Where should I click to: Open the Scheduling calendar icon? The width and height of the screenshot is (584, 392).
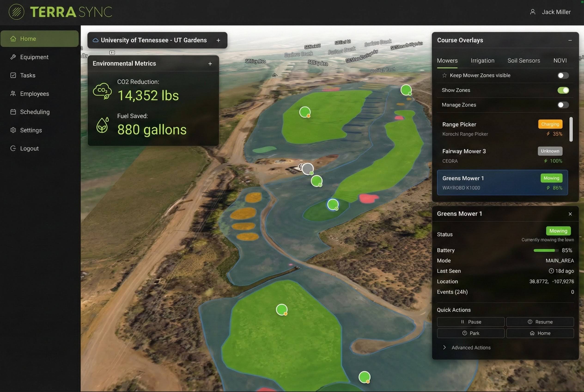pos(13,112)
